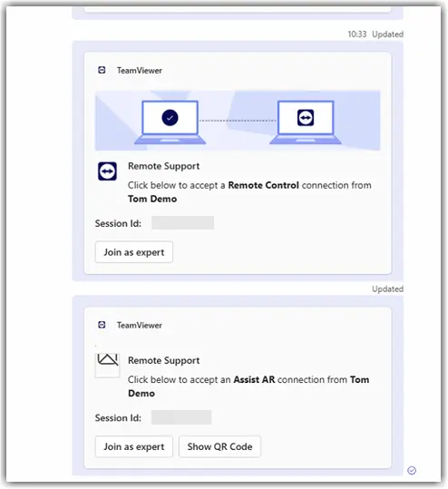Click the redacted Session Id in Remote Control card

click(182, 223)
